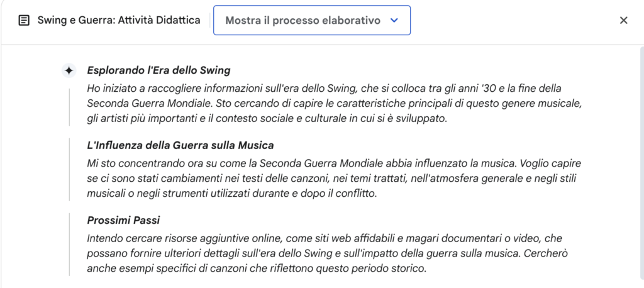Image resolution: width=644 pixels, height=288 pixels.
Task: Select the 'Prossimi Passi' heading
Action: [123, 220]
